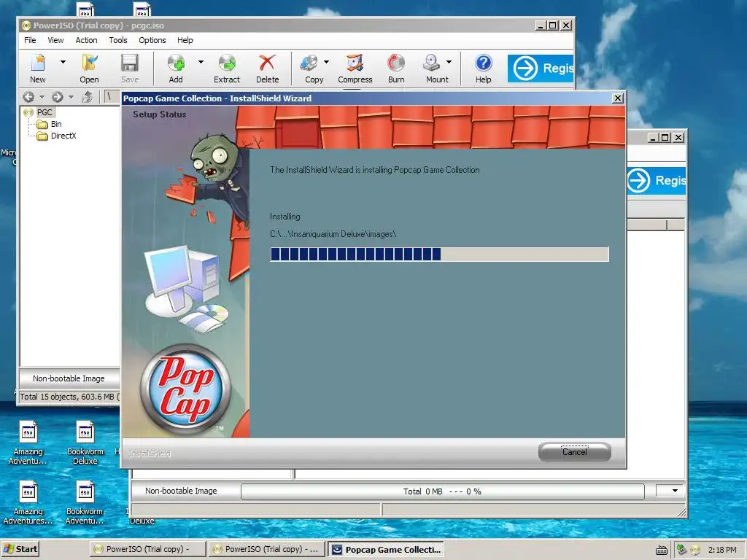Open the Tools menu
Image resolution: width=747 pixels, height=560 pixels.
tap(118, 40)
